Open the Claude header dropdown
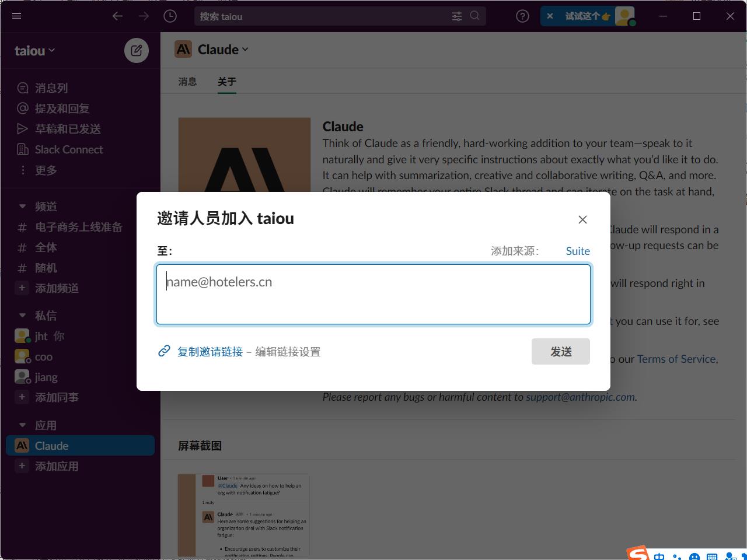 [x=223, y=50]
